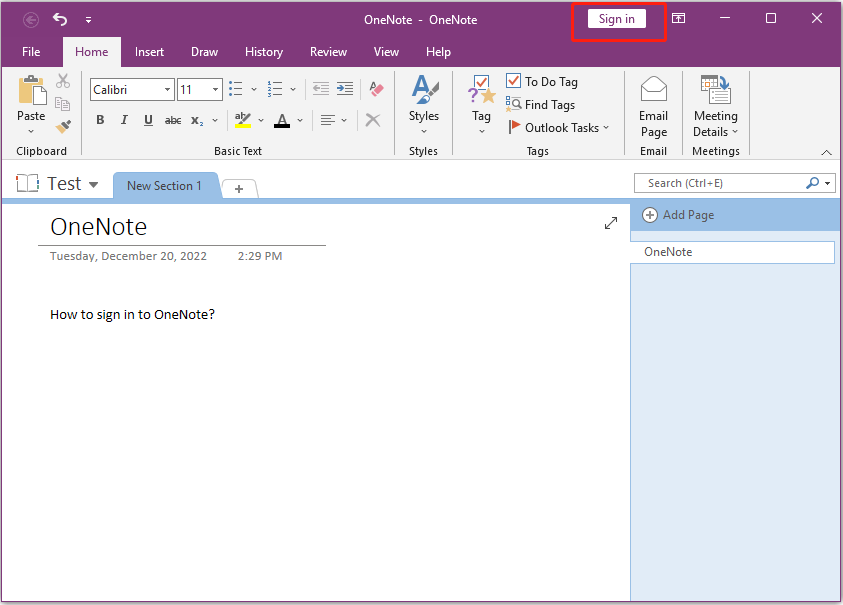Switch to the Review tab
Screen dimensions: 843x605
pyautogui.click(x=328, y=52)
